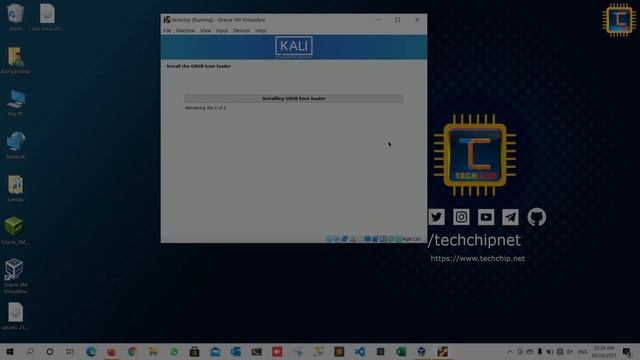Open the View menu in VirtualBox
640x360 pixels.
pyautogui.click(x=205, y=31)
